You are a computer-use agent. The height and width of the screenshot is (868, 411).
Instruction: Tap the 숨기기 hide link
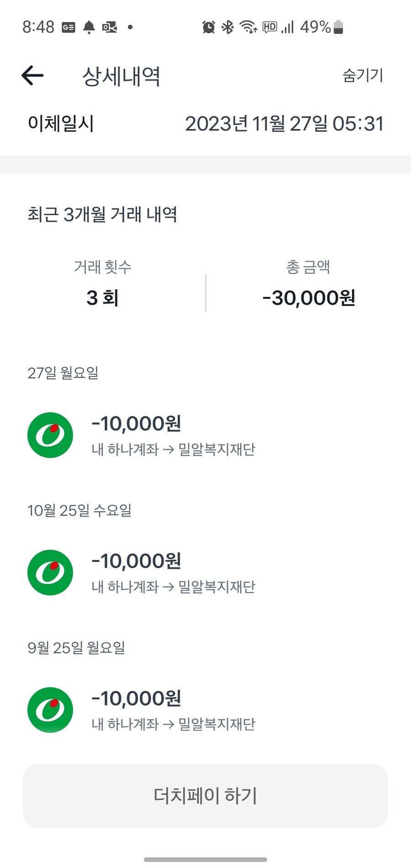click(363, 75)
